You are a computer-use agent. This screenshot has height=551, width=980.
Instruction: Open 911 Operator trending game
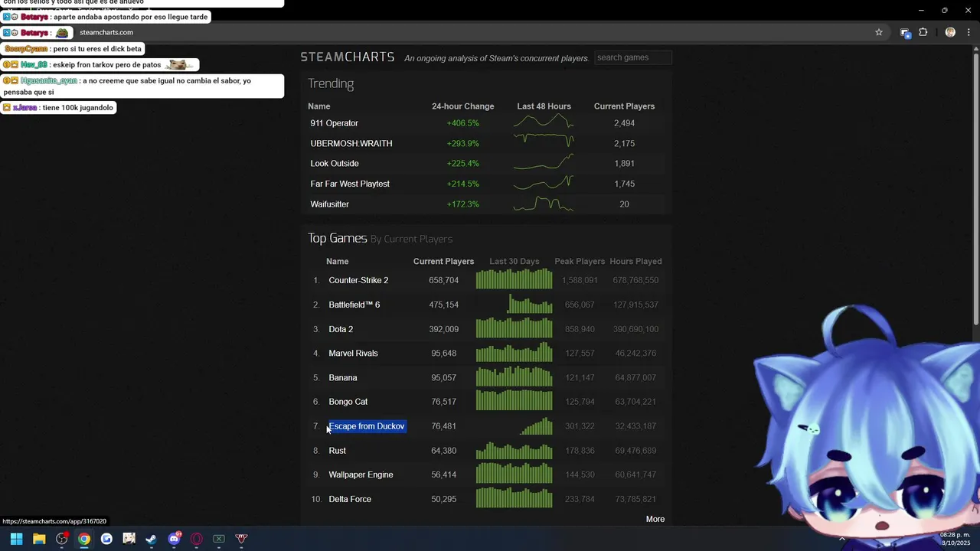point(334,123)
